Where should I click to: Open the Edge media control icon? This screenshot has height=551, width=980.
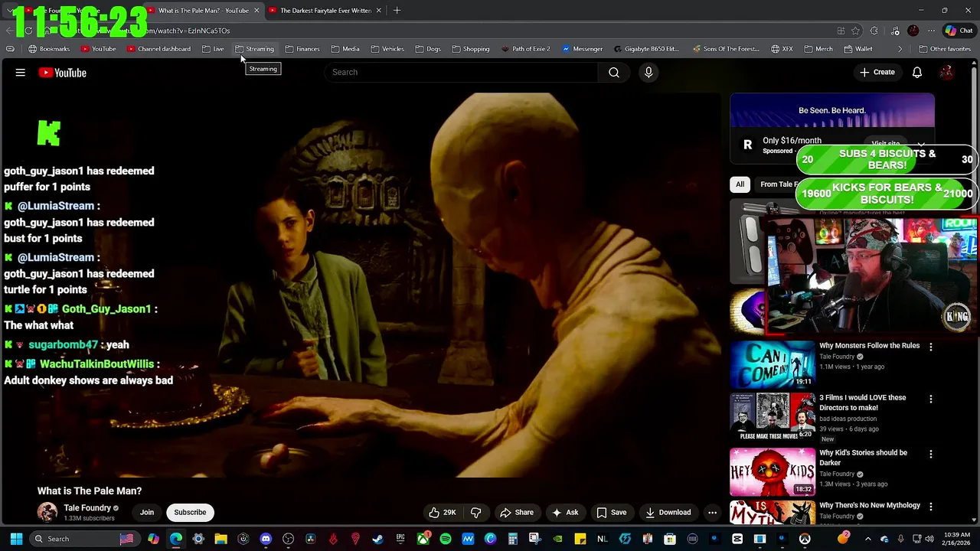click(895, 31)
